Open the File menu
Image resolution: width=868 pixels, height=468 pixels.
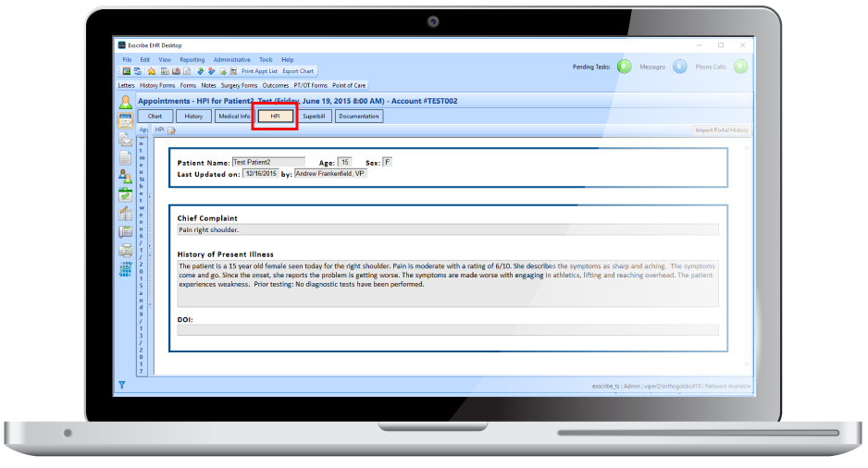tap(128, 60)
